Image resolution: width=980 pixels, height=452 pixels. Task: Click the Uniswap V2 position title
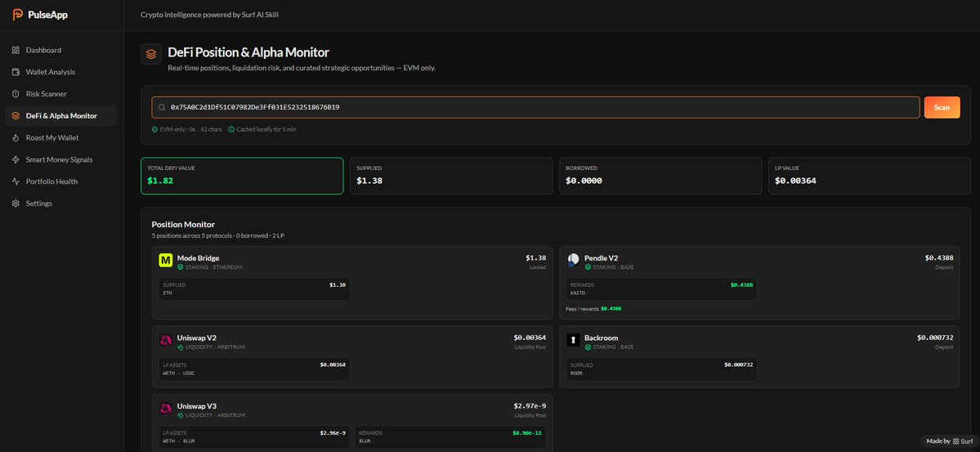pos(197,338)
